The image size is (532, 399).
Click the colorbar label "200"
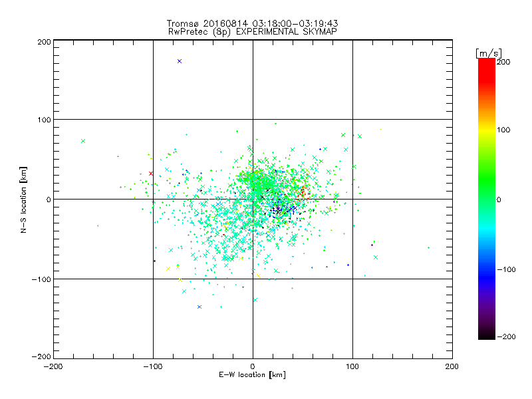pyautogui.click(x=503, y=62)
